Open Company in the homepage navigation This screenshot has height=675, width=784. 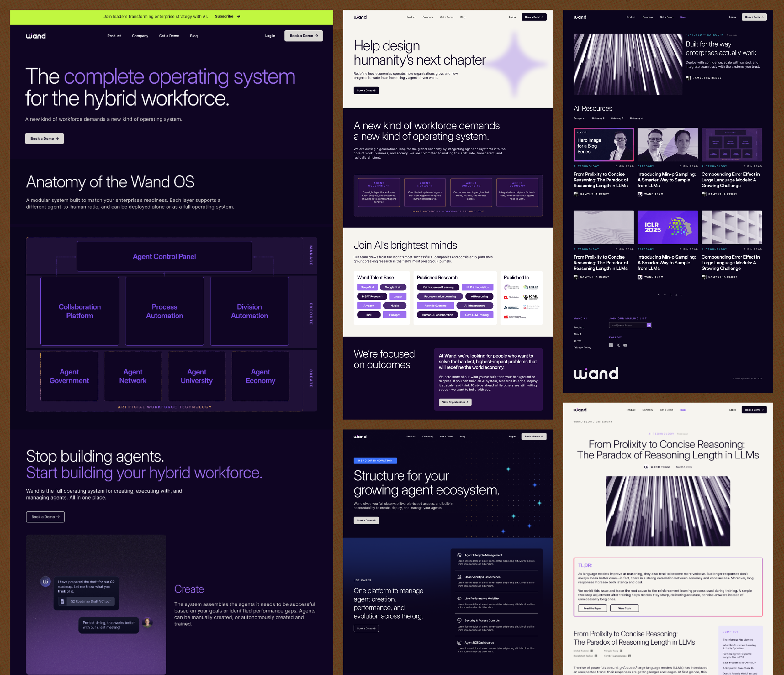140,36
